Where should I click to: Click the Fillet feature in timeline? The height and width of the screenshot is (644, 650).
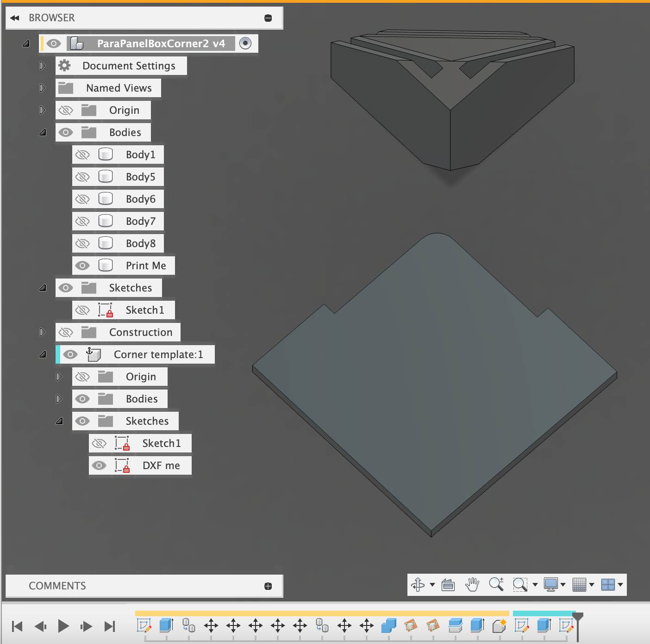(499, 626)
